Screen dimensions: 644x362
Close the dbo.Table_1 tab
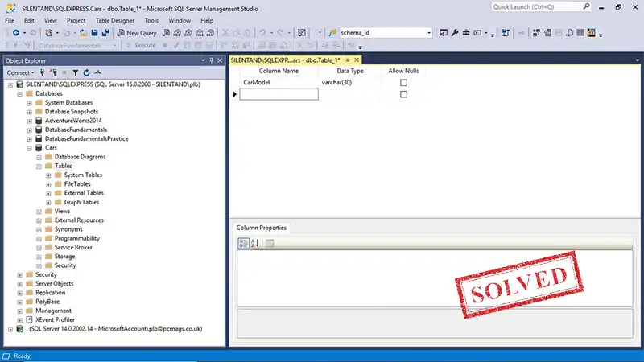click(x=357, y=60)
